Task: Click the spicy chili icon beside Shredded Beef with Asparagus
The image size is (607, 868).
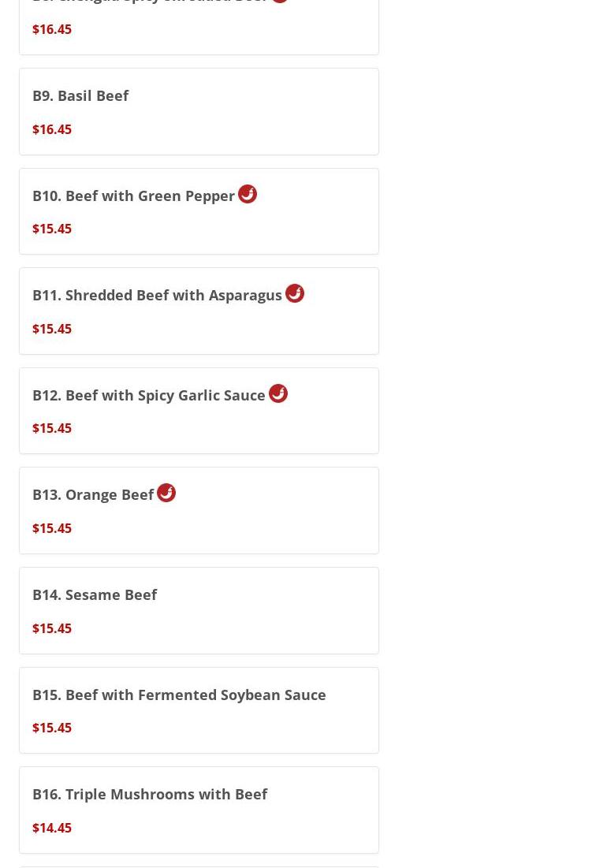Action: click(295, 293)
